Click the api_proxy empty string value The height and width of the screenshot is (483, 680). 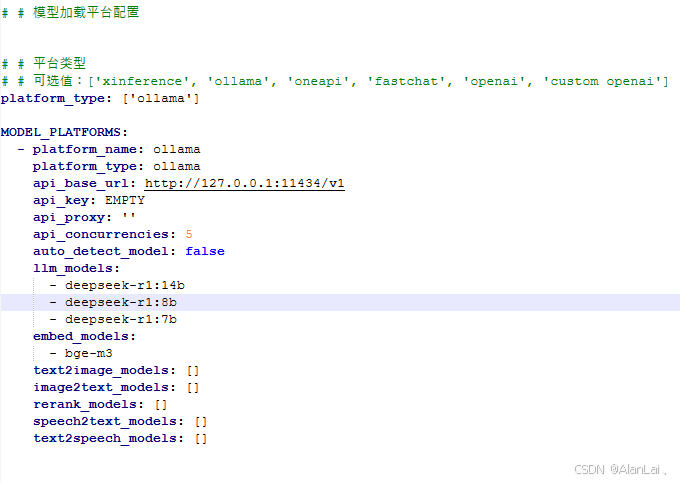coord(129,217)
